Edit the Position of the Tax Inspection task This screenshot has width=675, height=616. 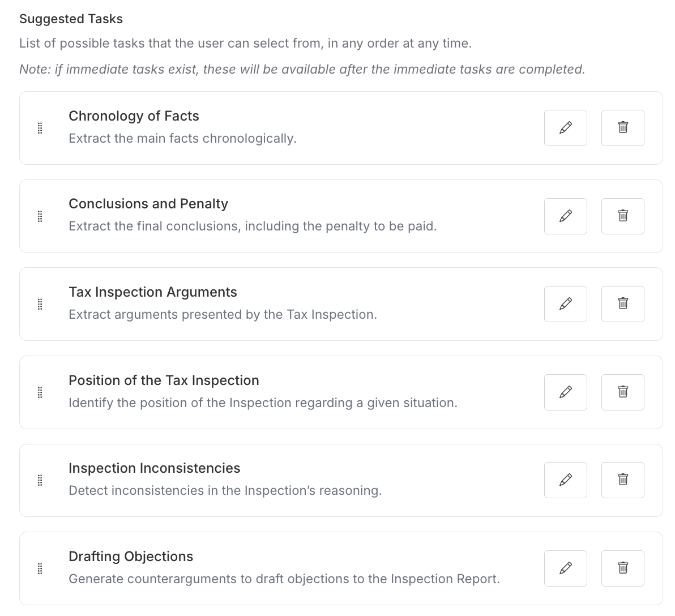click(x=565, y=392)
